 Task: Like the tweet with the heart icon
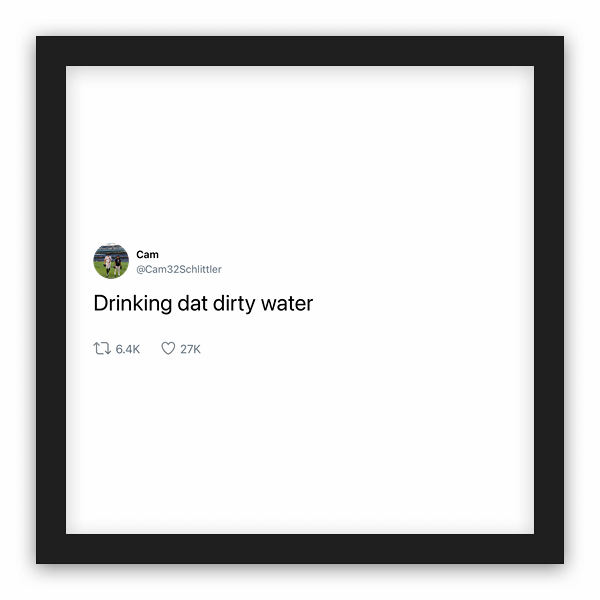click(168, 348)
